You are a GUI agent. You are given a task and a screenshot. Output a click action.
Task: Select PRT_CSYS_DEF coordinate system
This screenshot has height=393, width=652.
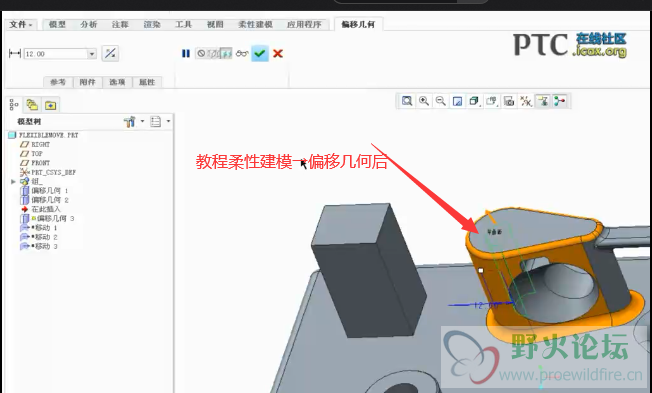[x=48, y=172]
